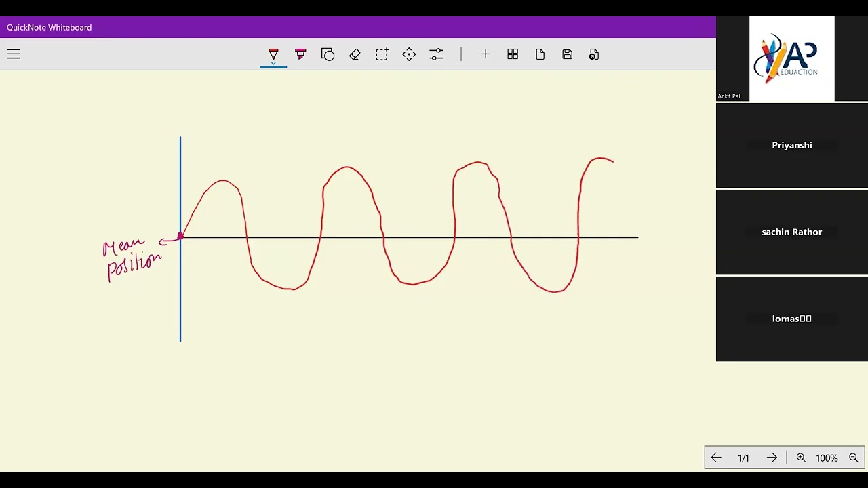Select the dashed selection tool
Screen dimensions: 868x488
pyautogui.click(x=382, y=54)
